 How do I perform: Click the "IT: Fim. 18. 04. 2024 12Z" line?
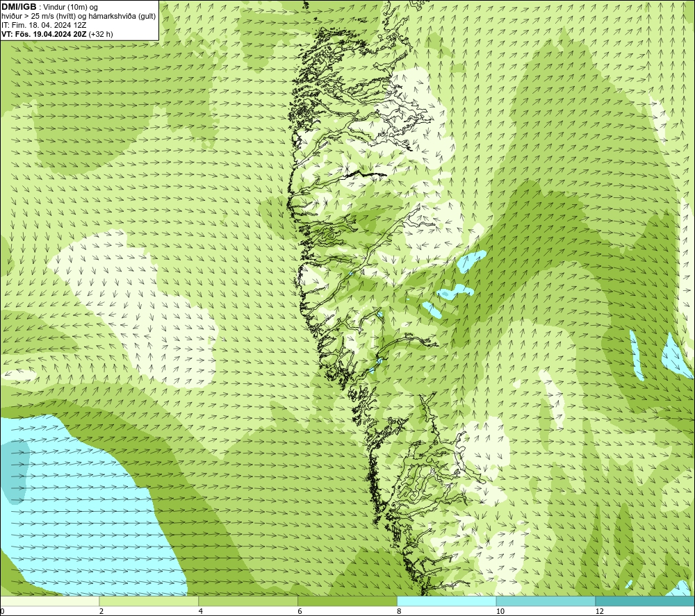click(x=44, y=25)
